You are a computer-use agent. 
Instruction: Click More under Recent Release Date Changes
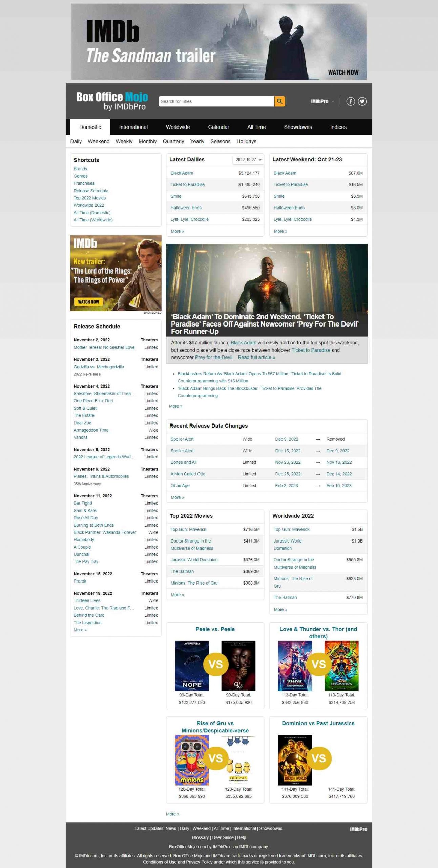(178, 497)
